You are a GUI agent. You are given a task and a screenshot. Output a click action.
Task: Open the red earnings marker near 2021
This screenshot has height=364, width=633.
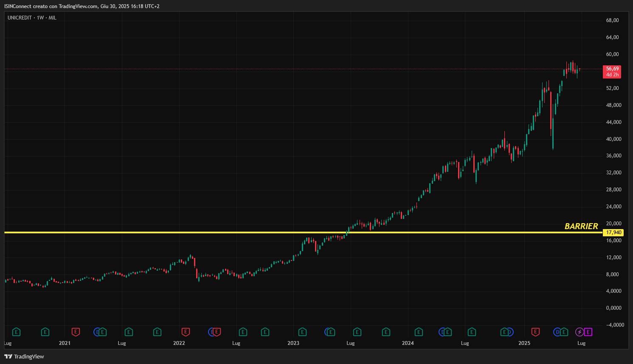pos(76,332)
